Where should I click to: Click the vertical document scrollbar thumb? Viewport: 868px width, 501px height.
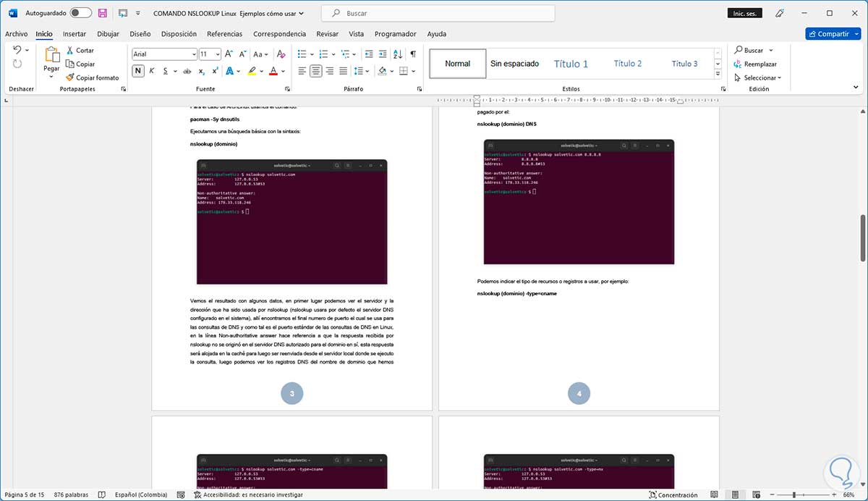[863, 238]
